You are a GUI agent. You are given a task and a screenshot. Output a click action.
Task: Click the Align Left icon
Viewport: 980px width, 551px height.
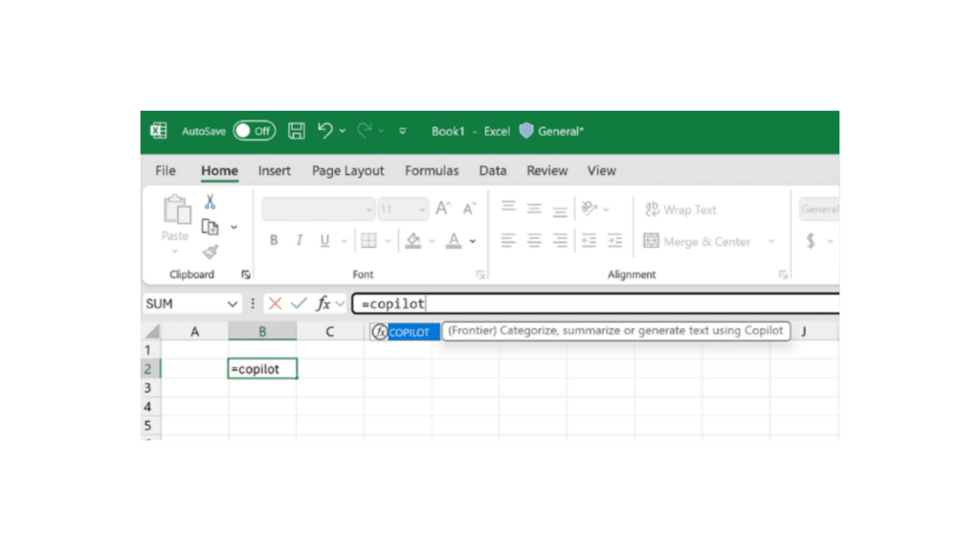click(508, 240)
